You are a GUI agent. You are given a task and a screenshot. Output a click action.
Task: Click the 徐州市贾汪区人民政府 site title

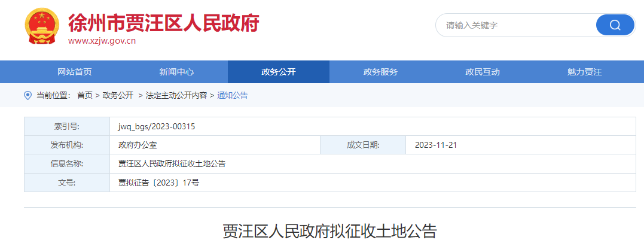(163, 23)
